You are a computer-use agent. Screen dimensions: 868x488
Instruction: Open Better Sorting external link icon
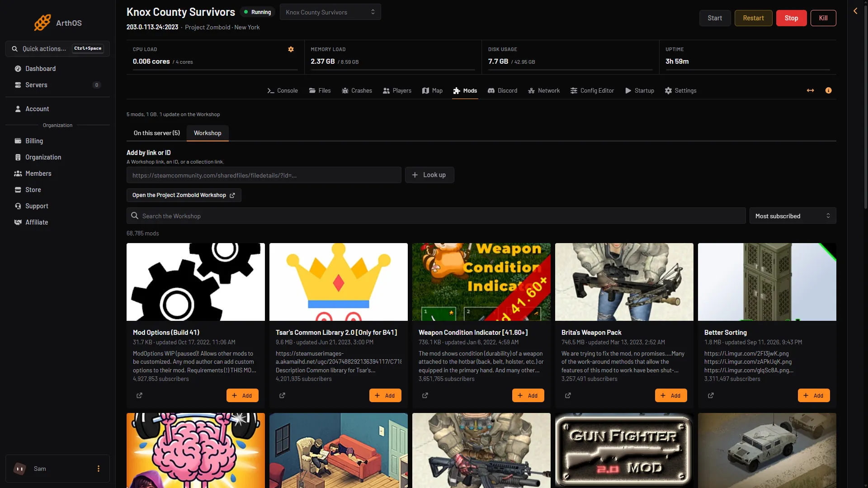711,395
